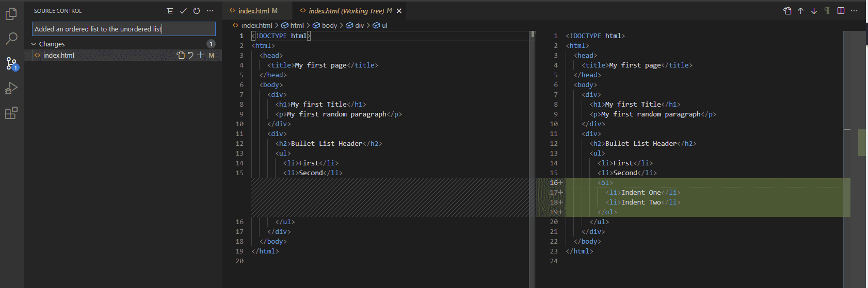Open editor more actions ellipsis menu
Screen dimensions: 868x288
coord(854,11)
